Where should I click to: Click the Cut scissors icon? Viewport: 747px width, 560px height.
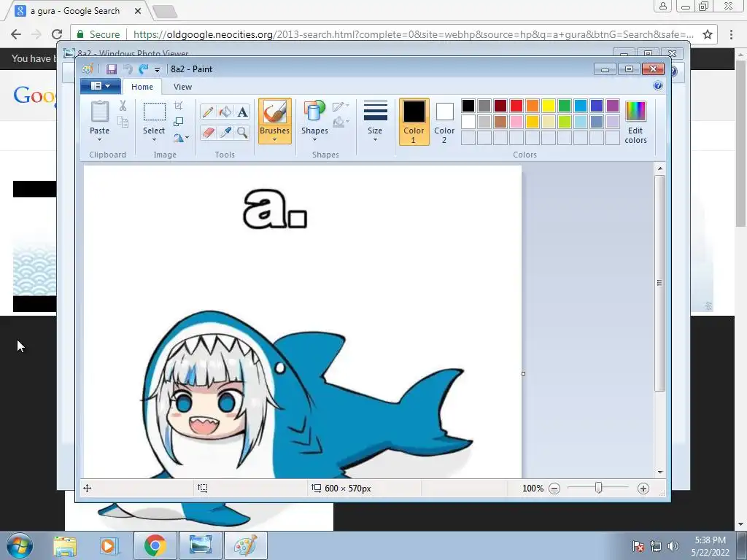click(123, 106)
